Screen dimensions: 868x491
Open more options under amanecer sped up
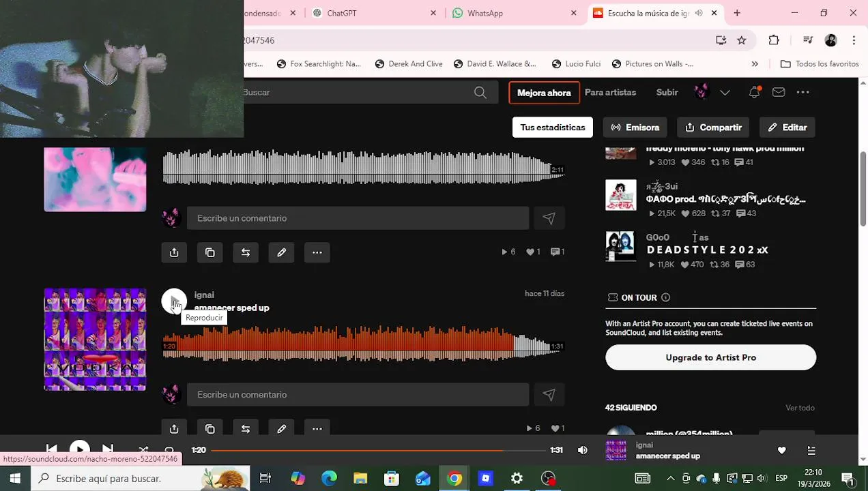pos(317,428)
